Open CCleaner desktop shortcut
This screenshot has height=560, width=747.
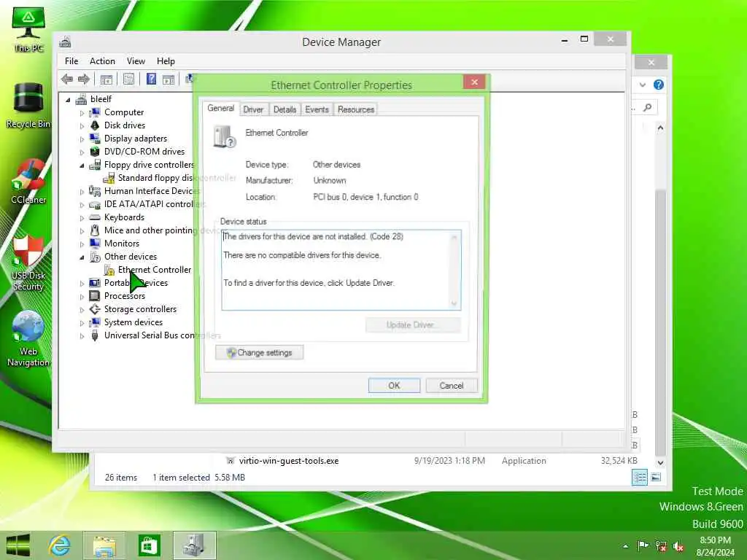pyautogui.click(x=28, y=182)
